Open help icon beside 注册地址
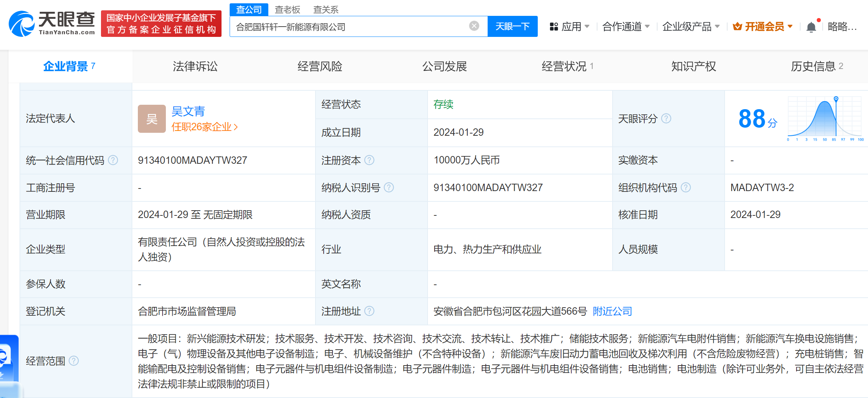Screen dimensions: 868x398 (369, 311)
